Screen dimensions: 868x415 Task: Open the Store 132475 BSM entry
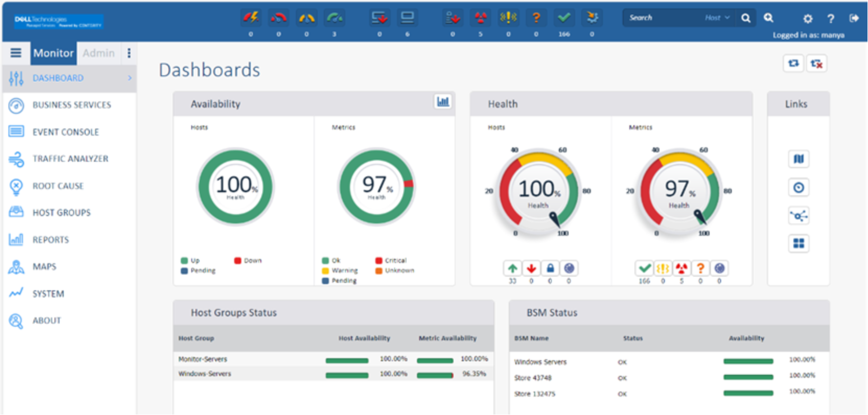535,394
